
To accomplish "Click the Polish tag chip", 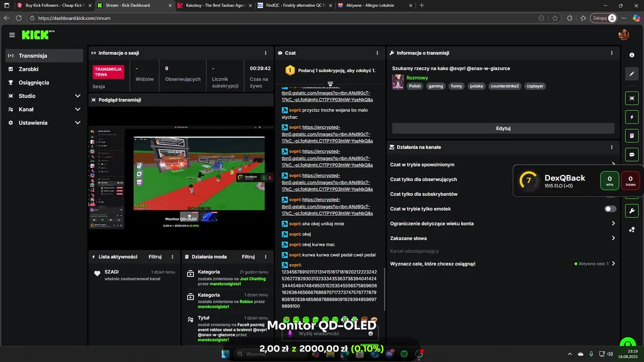I will tap(415, 86).
